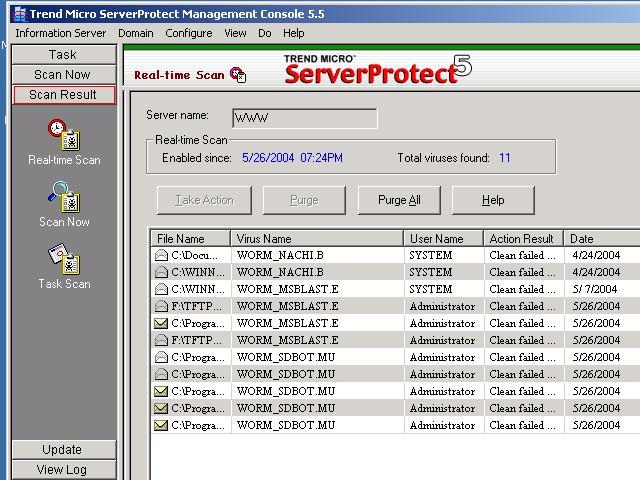Open the View menu
640x480 pixels.
[235, 33]
